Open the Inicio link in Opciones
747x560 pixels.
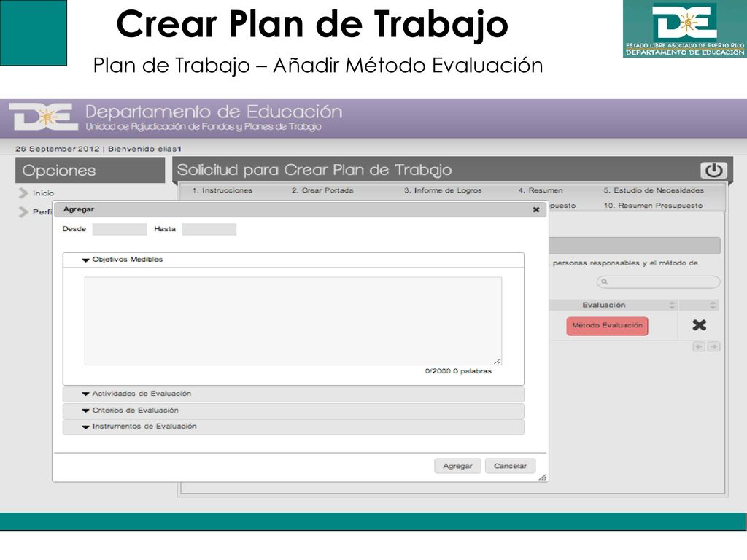point(43,192)
